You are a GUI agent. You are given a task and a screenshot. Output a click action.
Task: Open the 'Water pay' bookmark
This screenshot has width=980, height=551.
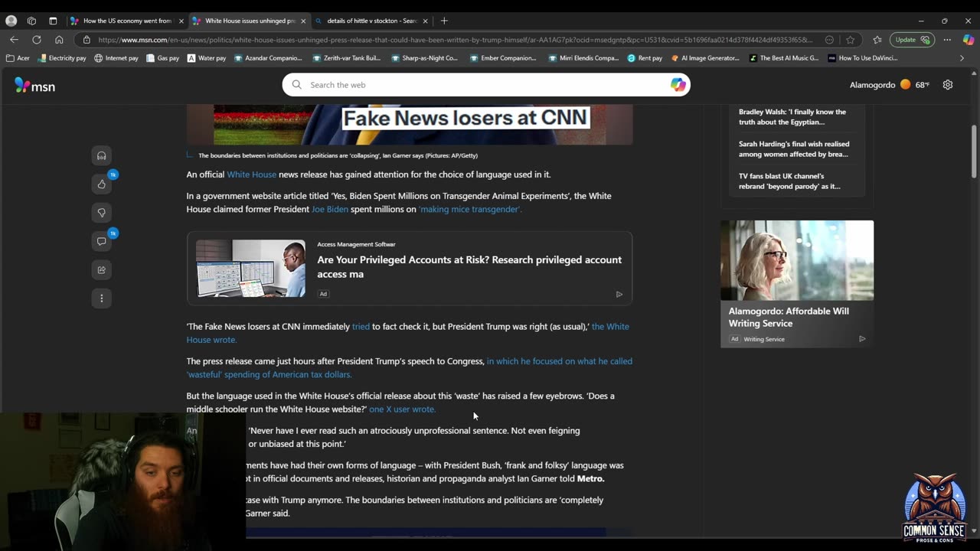click(207, 58)
